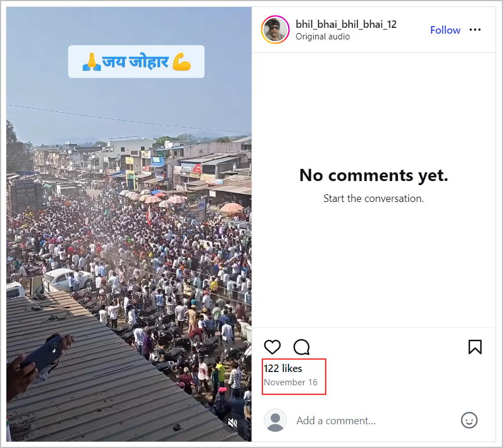Open the emoji picker smiley icon
The image size is (503, 448).
click(469, 420)
